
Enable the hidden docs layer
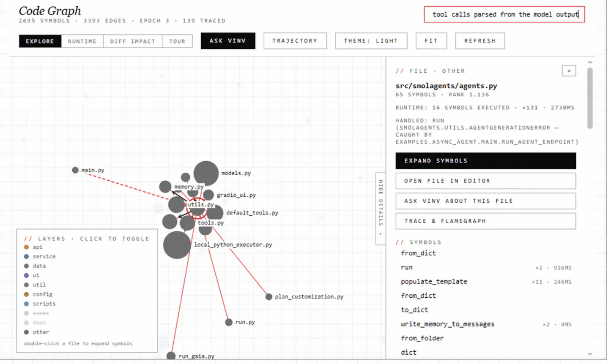click(x=35, y=323)
